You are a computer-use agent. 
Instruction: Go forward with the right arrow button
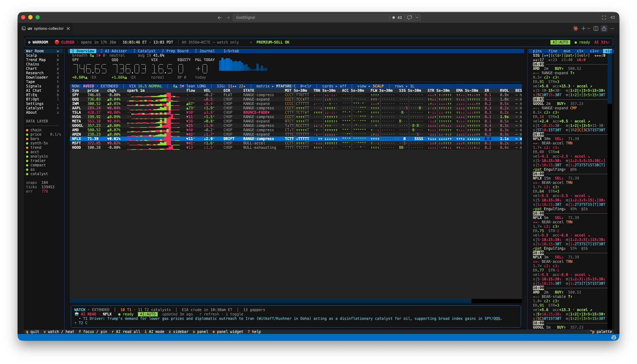tap(228, 18)
